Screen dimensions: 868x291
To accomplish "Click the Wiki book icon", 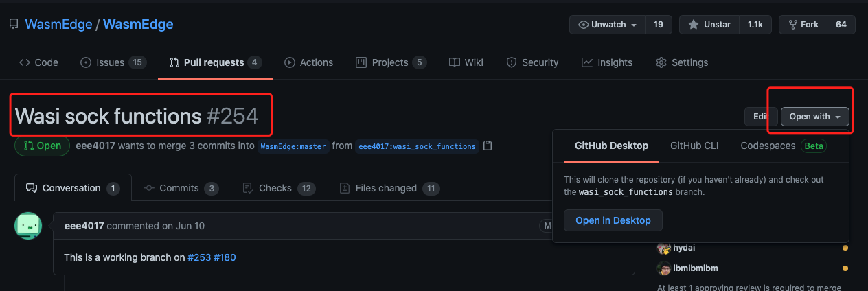I will [x=455, y=62].
